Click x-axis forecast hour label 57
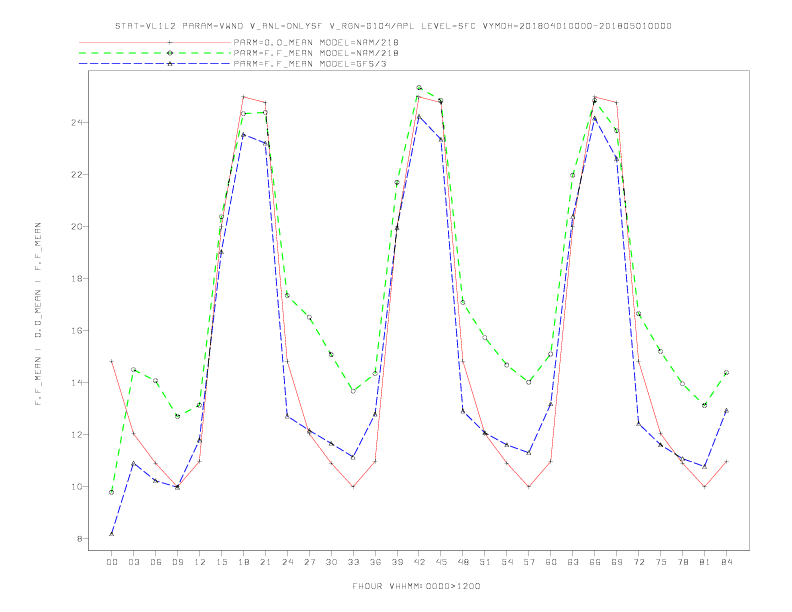Viewport: 792px width, 612px height. pyautogui.click(x=529, y=562)
